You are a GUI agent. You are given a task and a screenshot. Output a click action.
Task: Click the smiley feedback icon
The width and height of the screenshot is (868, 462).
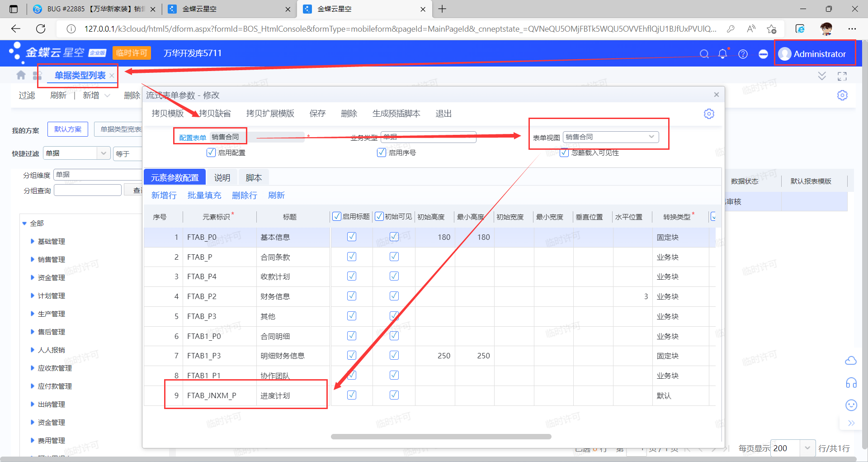pyautogui.click(x=851, y=405)
